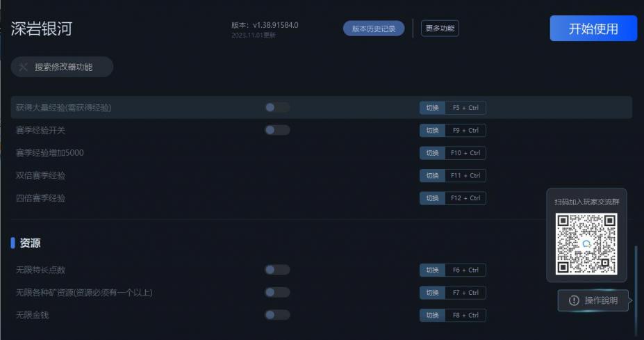
Task: Toggle 获得大量经验 switch on
Action: click(x=277, y=108)
